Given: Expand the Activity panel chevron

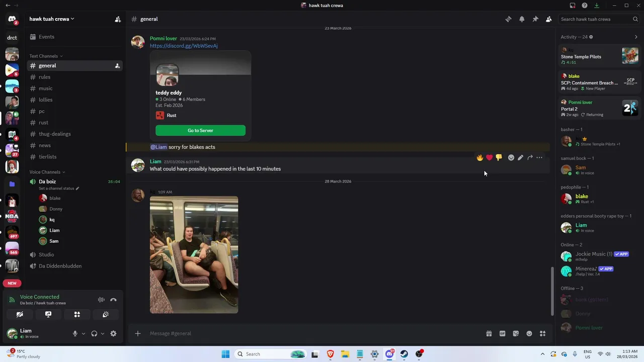Looking at the screenshot, I should [636, 37].
